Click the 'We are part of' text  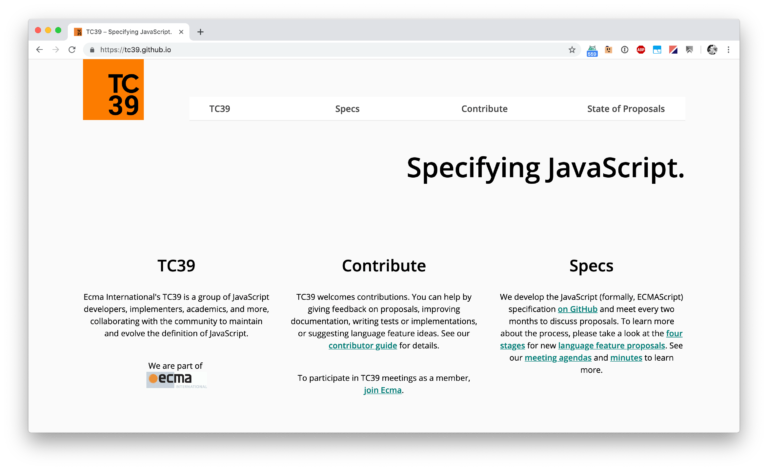click(x=175, y=366)
